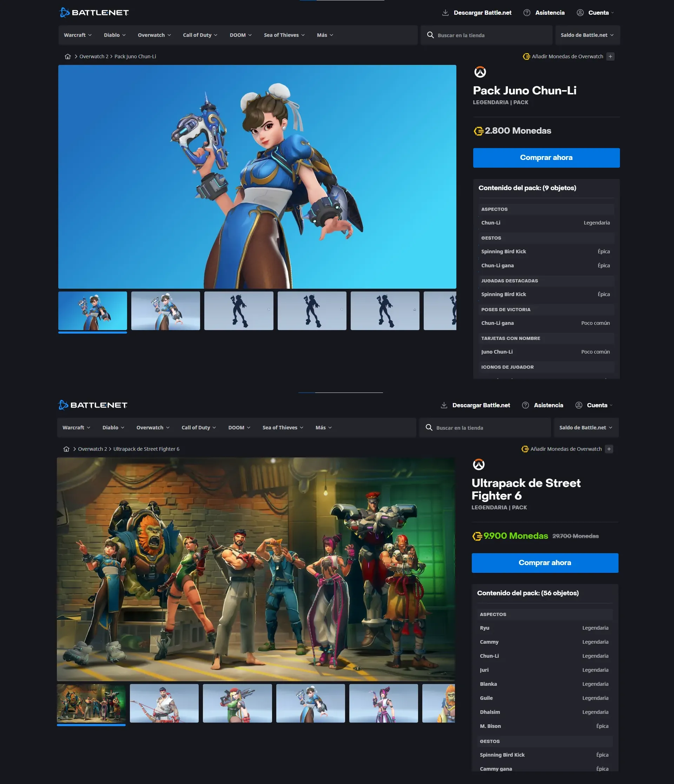Open the lower Sea of Thieves menu
The width and height of the screenshot is (674, 784).
coord(283,427)
